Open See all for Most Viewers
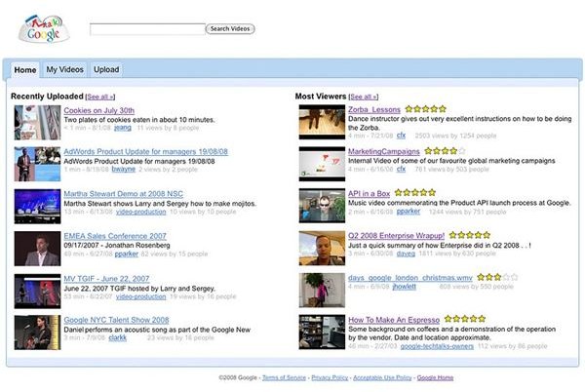Viewport: 585px width, 392px height. tap(364, 97)
